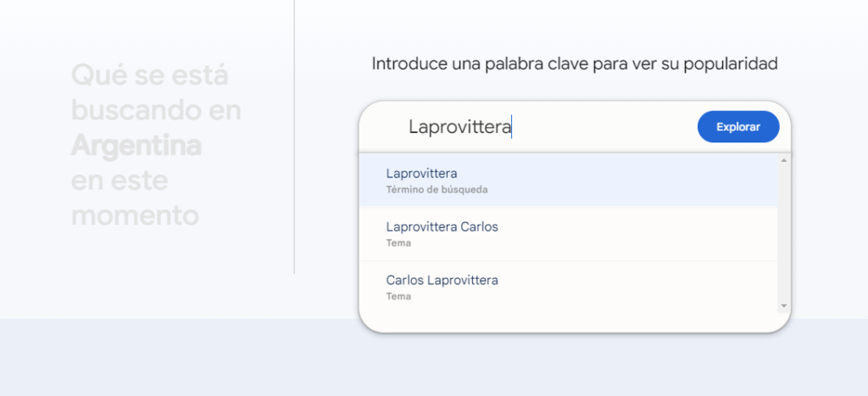Click blank area below Carlos Laprovittera suggestion

coord(568,322)
